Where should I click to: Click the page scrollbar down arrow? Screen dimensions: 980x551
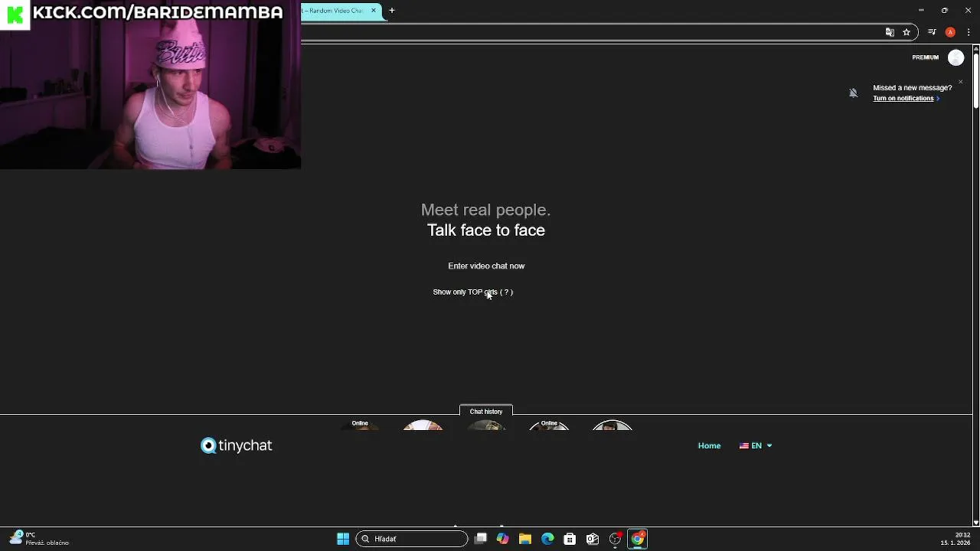pyautogui.click(x=976, y=523)
